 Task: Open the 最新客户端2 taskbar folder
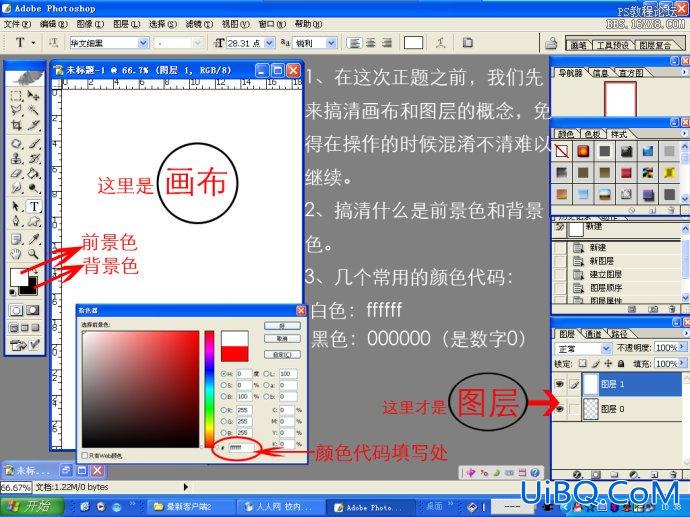190,507
